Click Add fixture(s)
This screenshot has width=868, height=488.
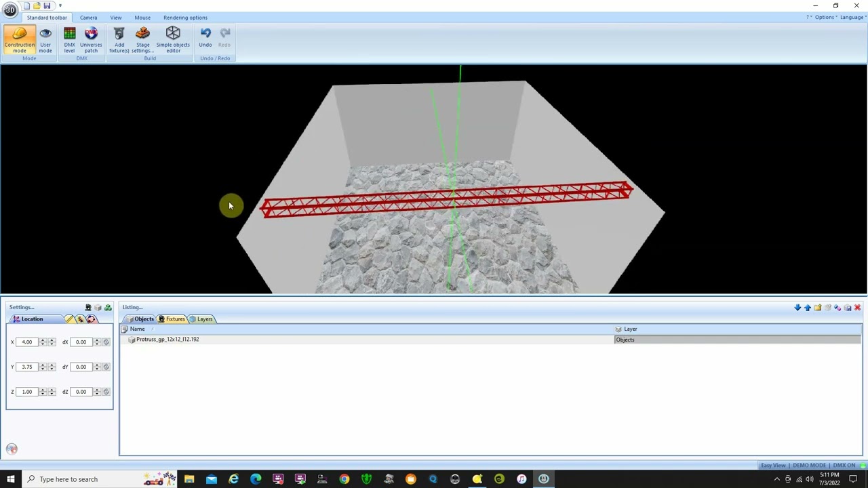click(x=119, y=40)
